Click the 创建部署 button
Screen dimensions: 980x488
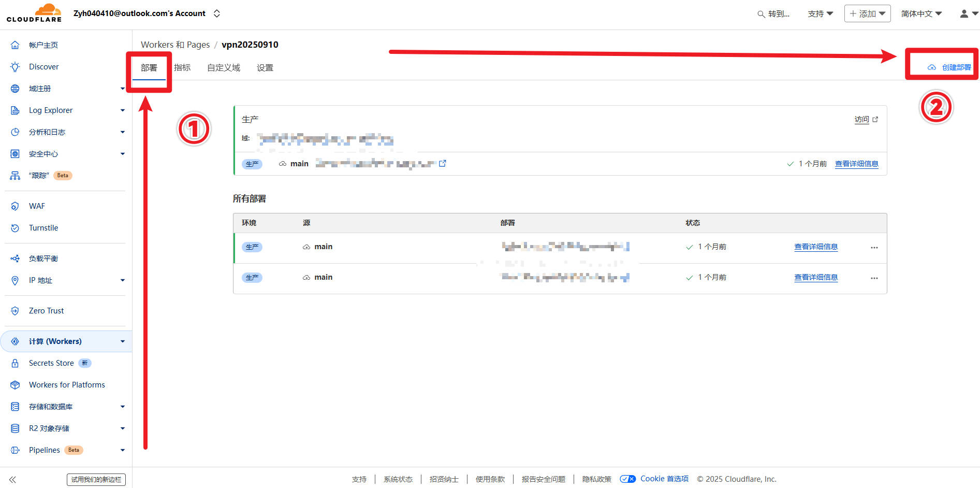pyautogui.click(x=949, y=67)
